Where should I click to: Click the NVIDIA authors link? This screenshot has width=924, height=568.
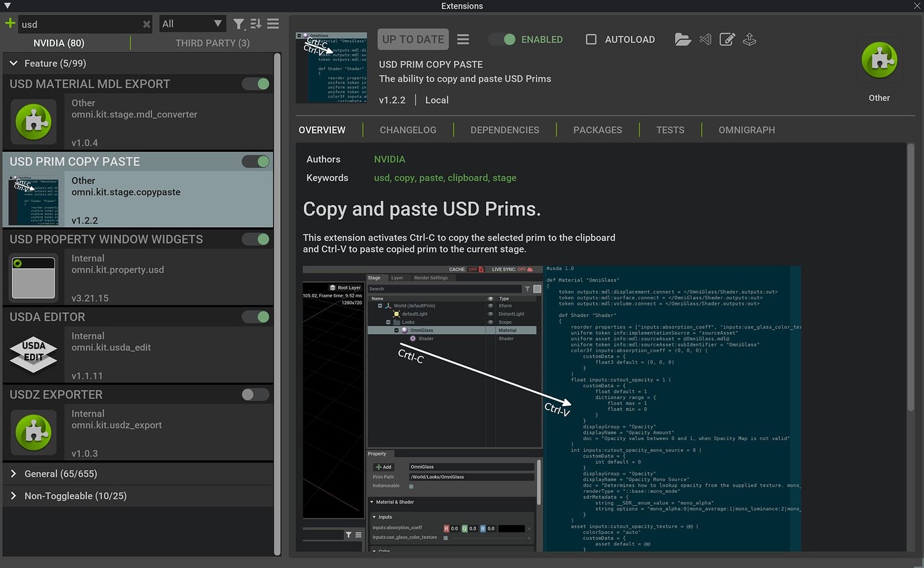point(389,159)
